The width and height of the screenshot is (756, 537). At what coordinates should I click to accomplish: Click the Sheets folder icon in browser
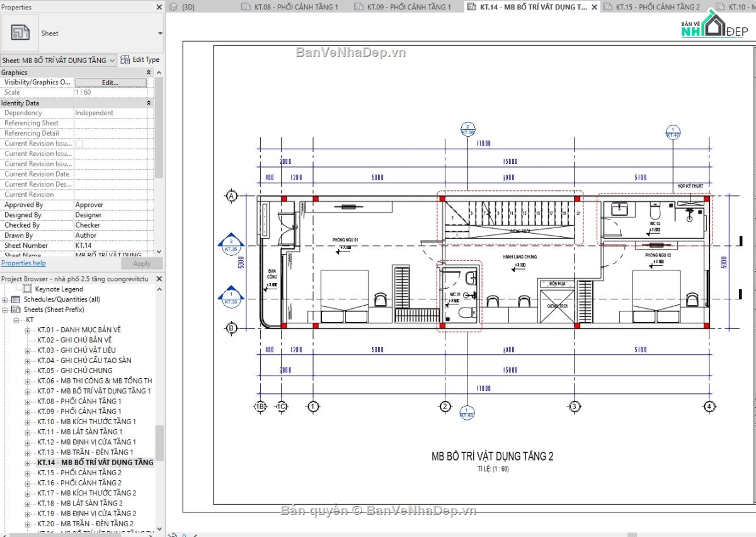(x=16, y=309)
